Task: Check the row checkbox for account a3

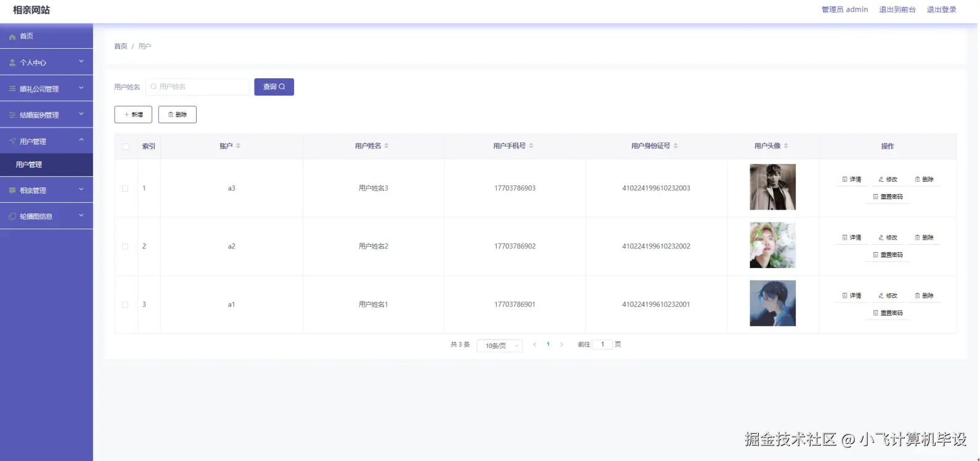Action: click(x=125, y=189)
